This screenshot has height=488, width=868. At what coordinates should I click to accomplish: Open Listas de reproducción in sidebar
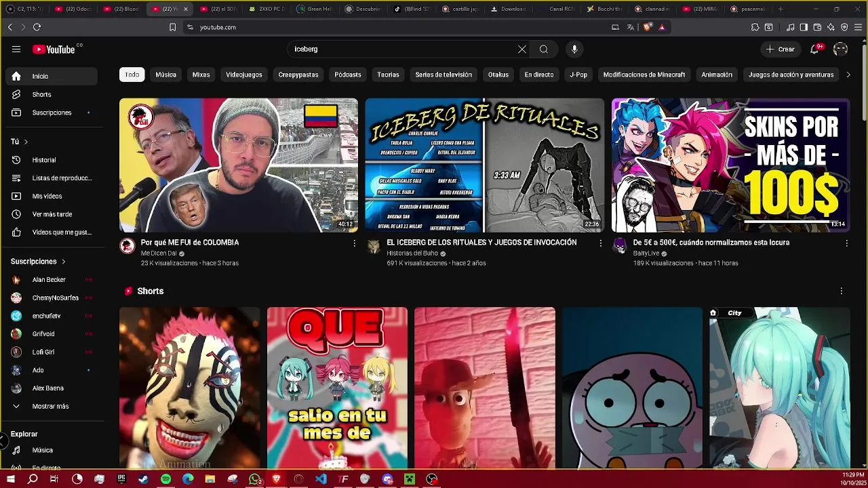click(x=52, y=178)
